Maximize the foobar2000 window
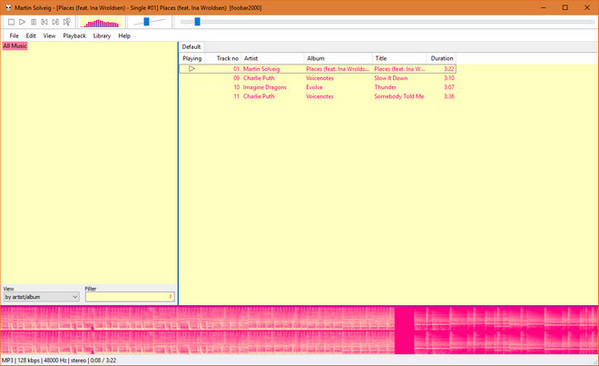 click(565, 8)
